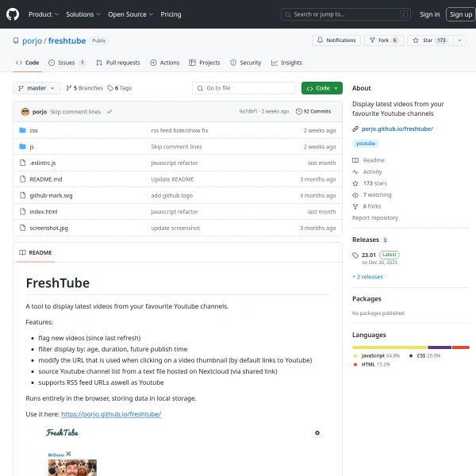Select the Code tab
476x476 pixels.
click(x=27, y=63)
